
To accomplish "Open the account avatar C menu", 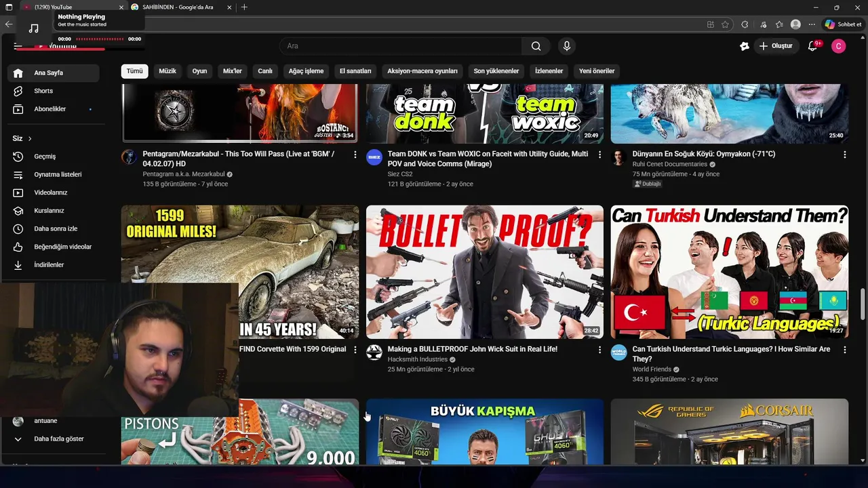I will coord(839,46).
